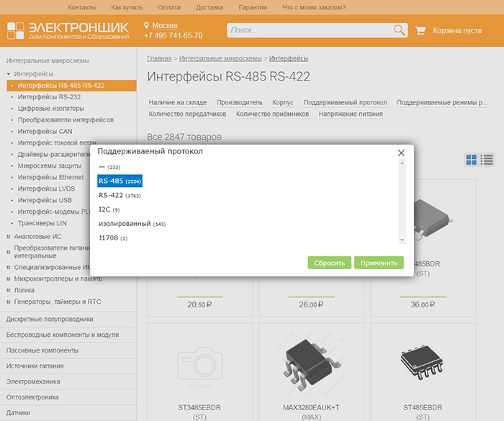Viewport: 504px width, 421px height.
Task: Click the ST485EBDR product image
Action: point(422,363)
